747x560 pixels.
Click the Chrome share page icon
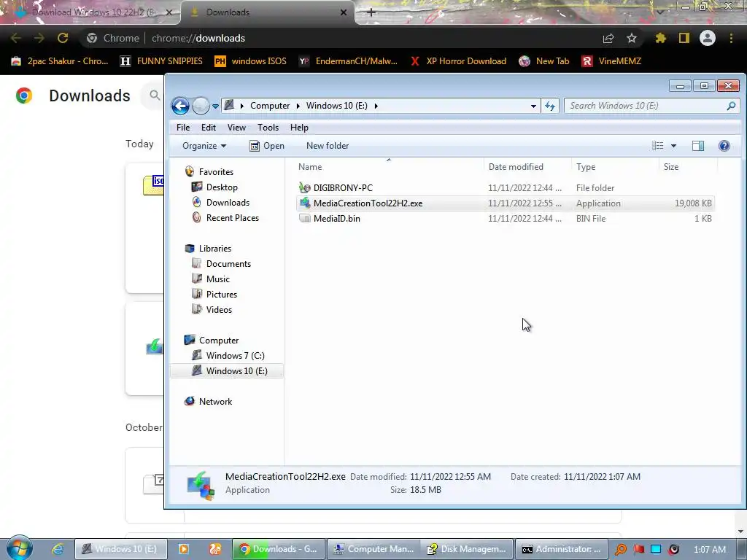608,38
